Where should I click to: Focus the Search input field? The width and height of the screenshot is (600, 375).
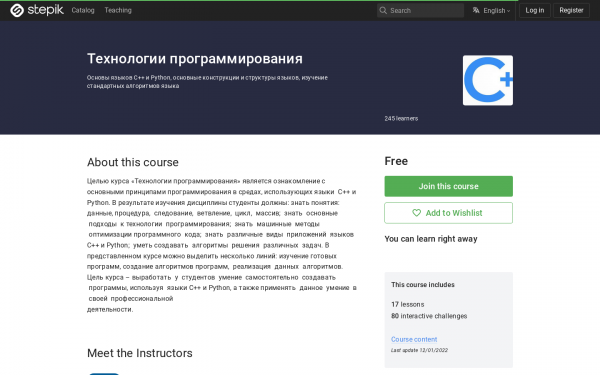[420, 10]
